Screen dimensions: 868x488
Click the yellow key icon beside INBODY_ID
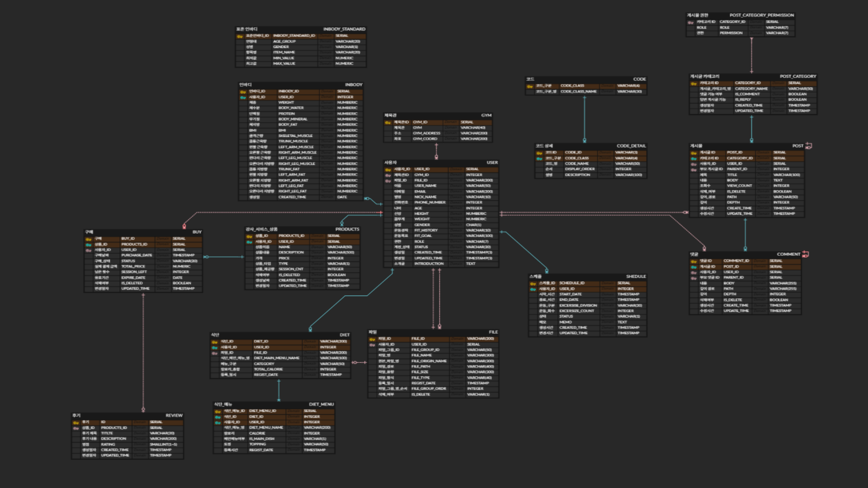pyautogui.click(x=243, y=92)
